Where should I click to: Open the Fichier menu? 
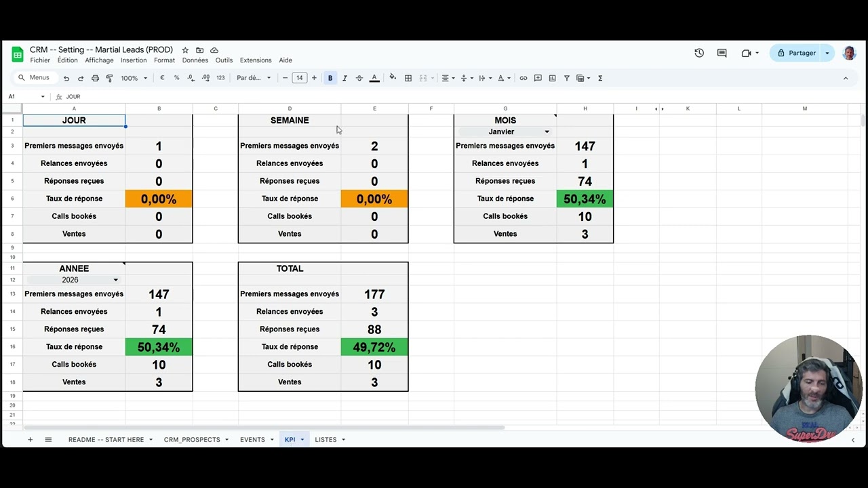tap(40, 60)
